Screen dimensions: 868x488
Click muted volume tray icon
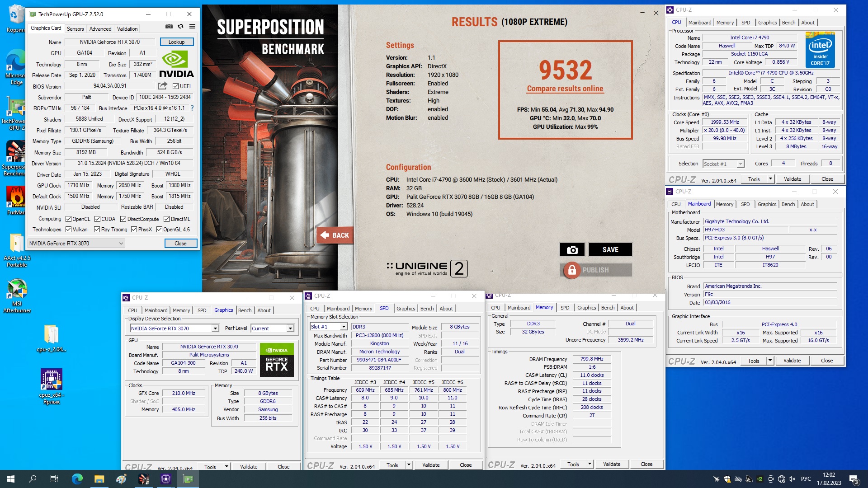point(792,479)
